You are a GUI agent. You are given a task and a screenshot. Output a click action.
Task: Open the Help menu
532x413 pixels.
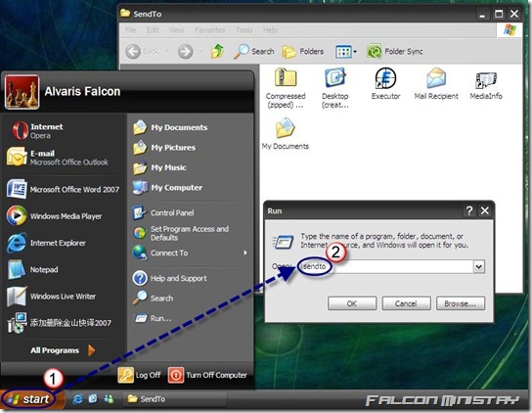click(x=271, y=30)
